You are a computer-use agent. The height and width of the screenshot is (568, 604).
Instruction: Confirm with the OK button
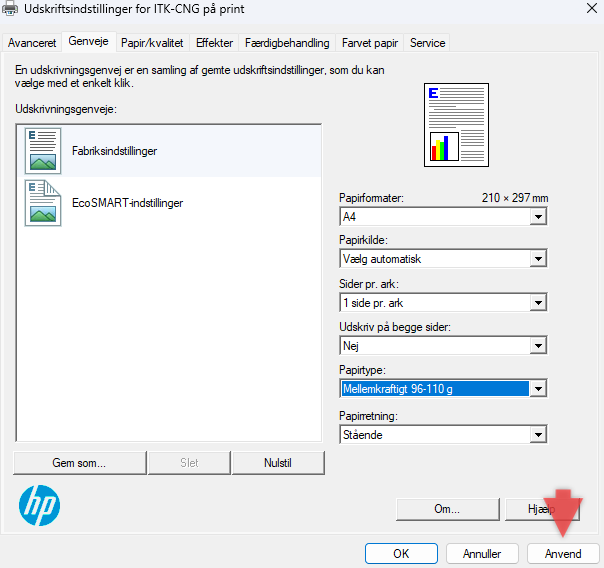click(401, 554)
